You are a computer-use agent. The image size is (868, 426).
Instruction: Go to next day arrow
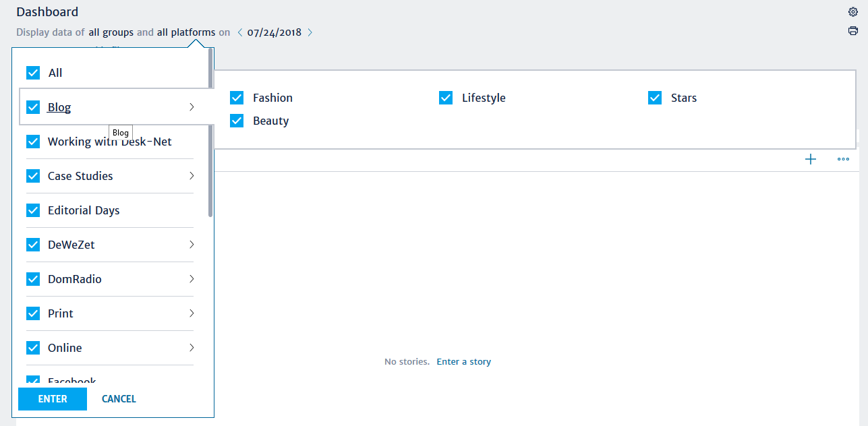pos(310,32)
